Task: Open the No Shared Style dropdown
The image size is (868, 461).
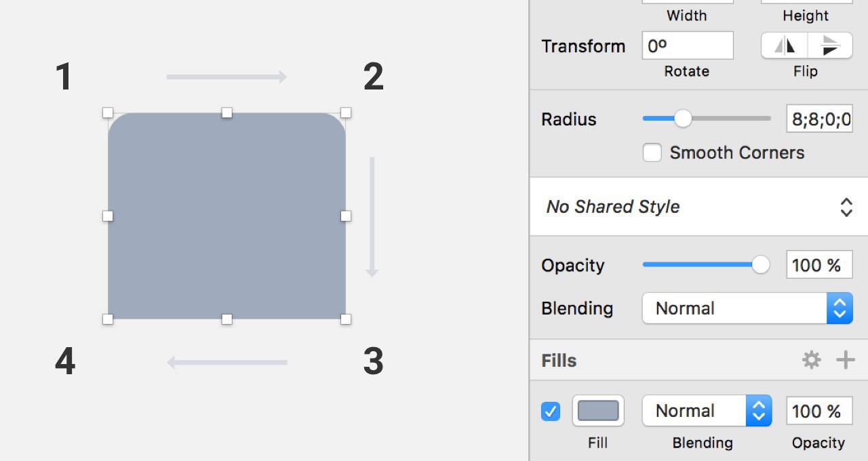Action: point(698,207)
